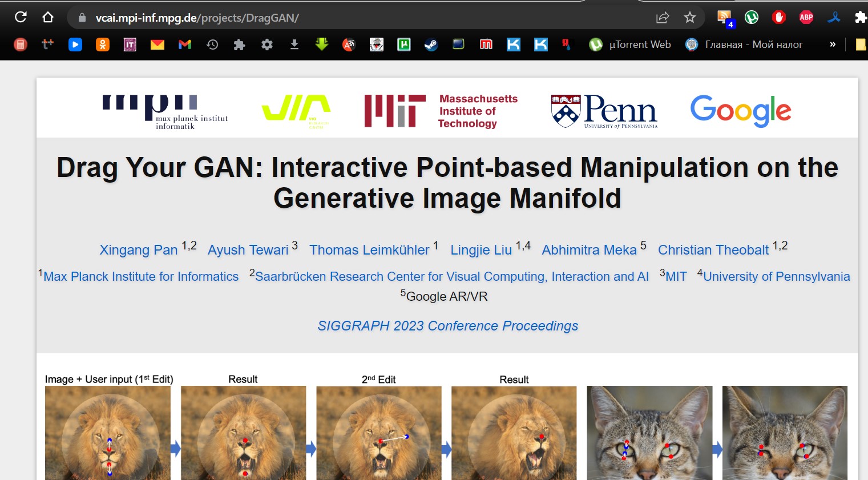The width and height of the screenshot is (868, 480).
Task: Open the ABP Adblock Plus extension
Action: tap(806, 17)
